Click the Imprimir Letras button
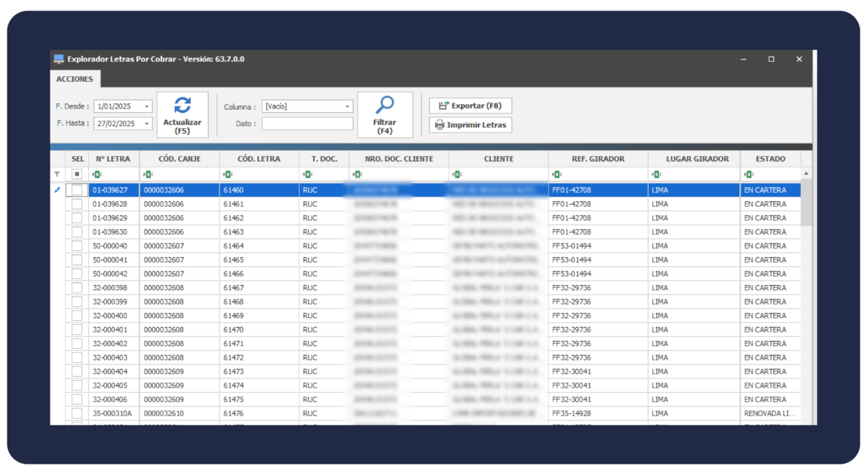This screenshot has width=868, height=472. 471,124
